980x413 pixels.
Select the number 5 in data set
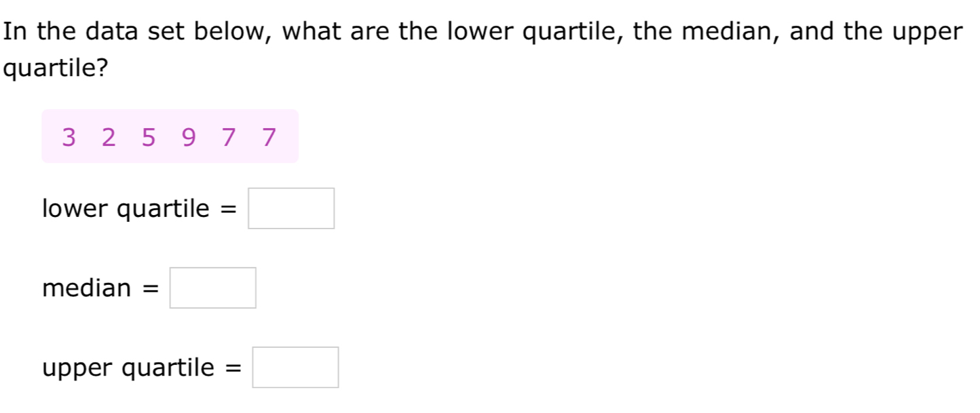pyautogui.click(x=149, y=138)
